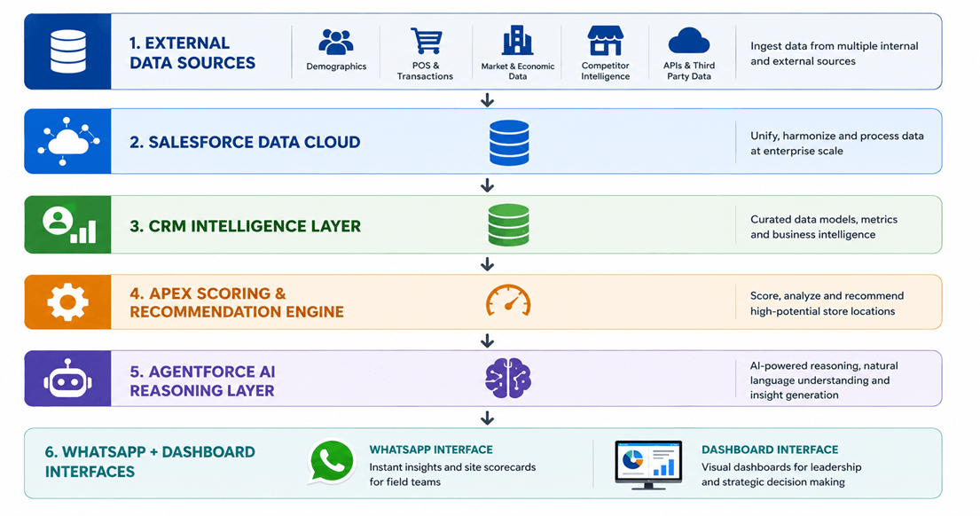Click the user and bar chart icon for CRM Intelligence Layer
Screen dimensions: 980x516
(69, 225)
